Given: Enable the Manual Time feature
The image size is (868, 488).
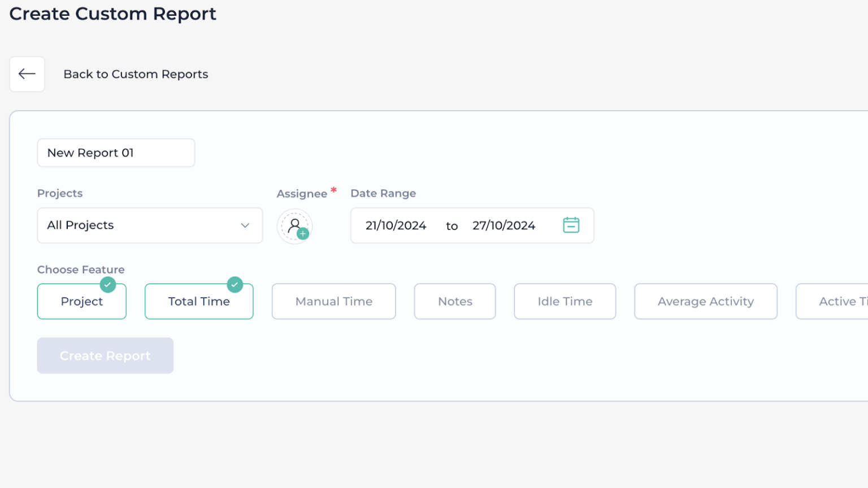Looking at the screenshot, I should 333,301.
